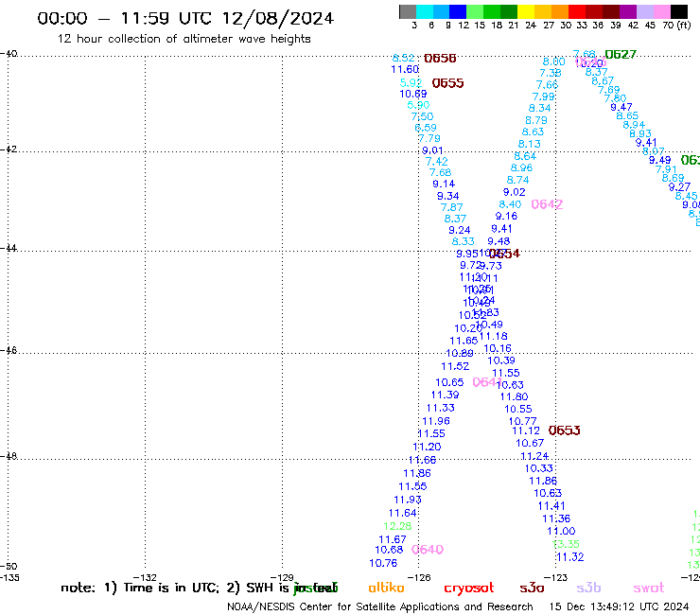This screenshot has width=700, height=615.
Task: Click the wave height value '11.96'
Action: click(436, 421)
